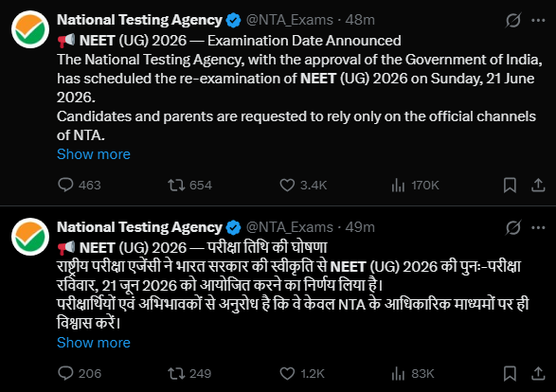
Task: Share the first NTA tweet
Action: pyautogui.click(x=538, y=185)
